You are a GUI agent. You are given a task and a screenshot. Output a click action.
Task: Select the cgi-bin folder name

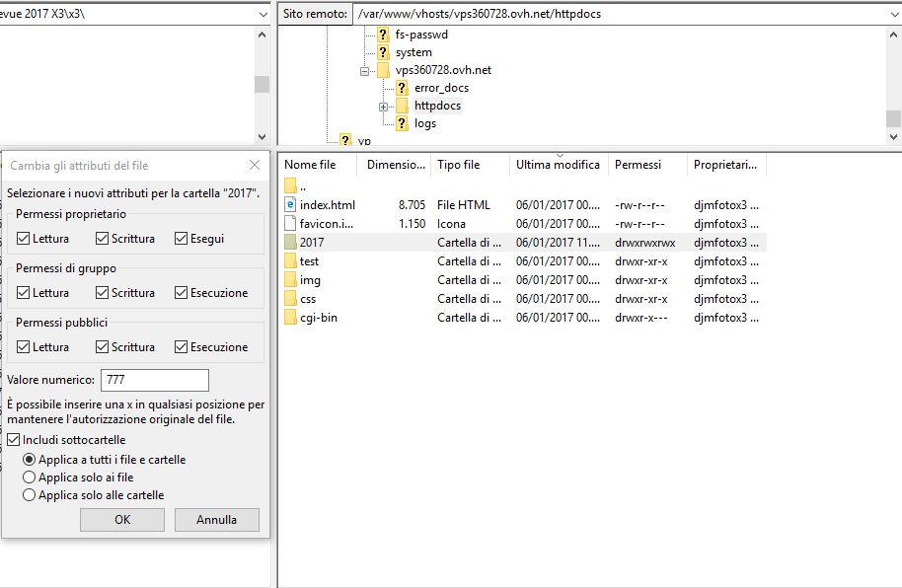[x=319, y=318]
